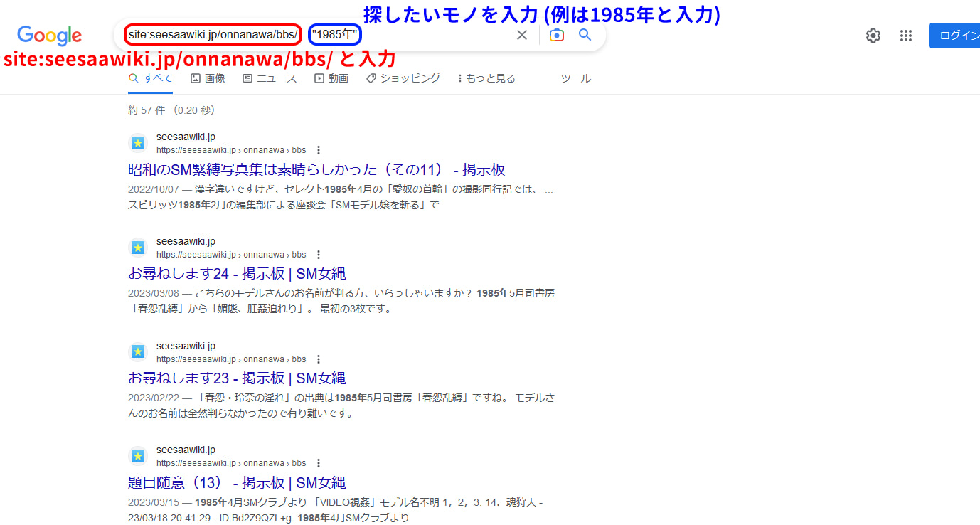Clear the search box with X icon
The width and height of the screenshot is (980, 525).
[522, 35]
